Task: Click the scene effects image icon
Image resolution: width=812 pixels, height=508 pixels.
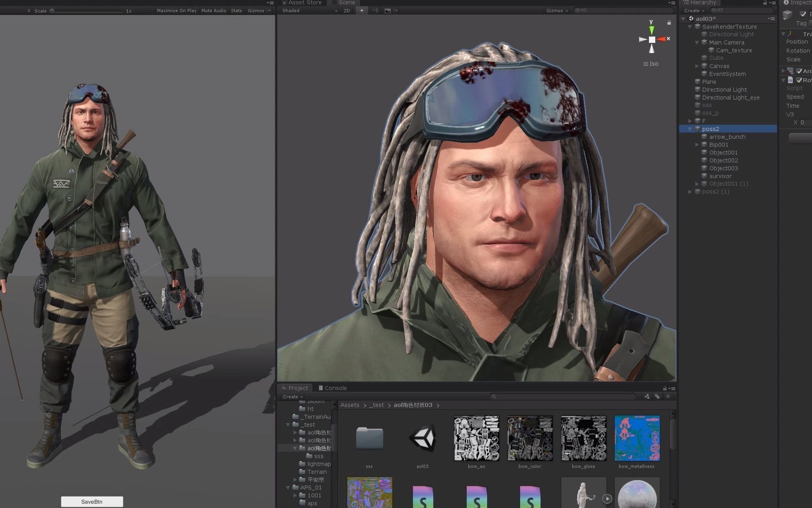Action: point(388,11)
